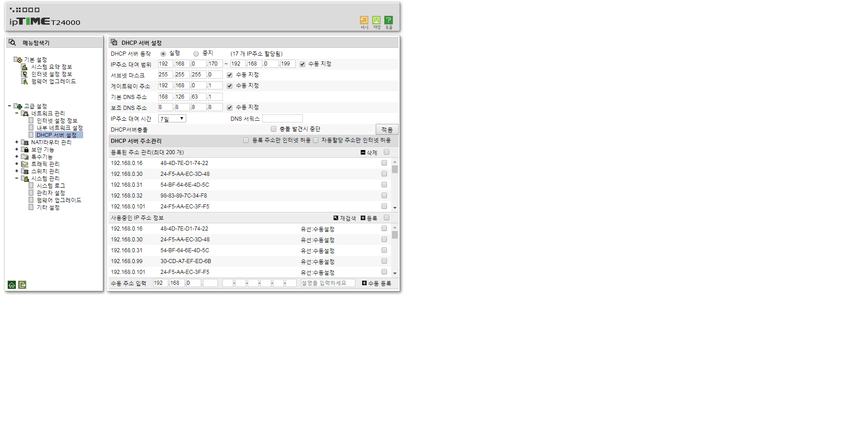Image resolution: width=868 pixels, height=438 pixels.
Task: Click 등록 beside 재검색
Action: (x=369, y=218)
